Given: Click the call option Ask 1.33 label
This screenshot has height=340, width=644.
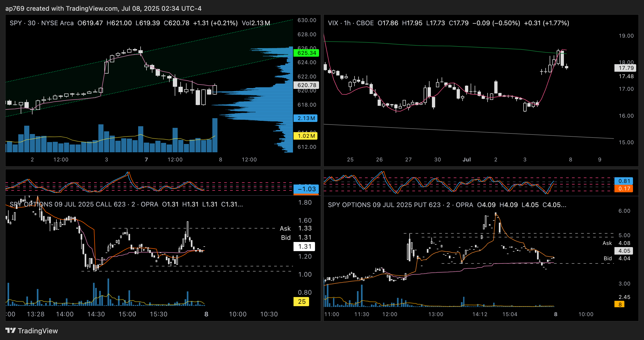Looking at the screenshot, I should coord(296,228).
